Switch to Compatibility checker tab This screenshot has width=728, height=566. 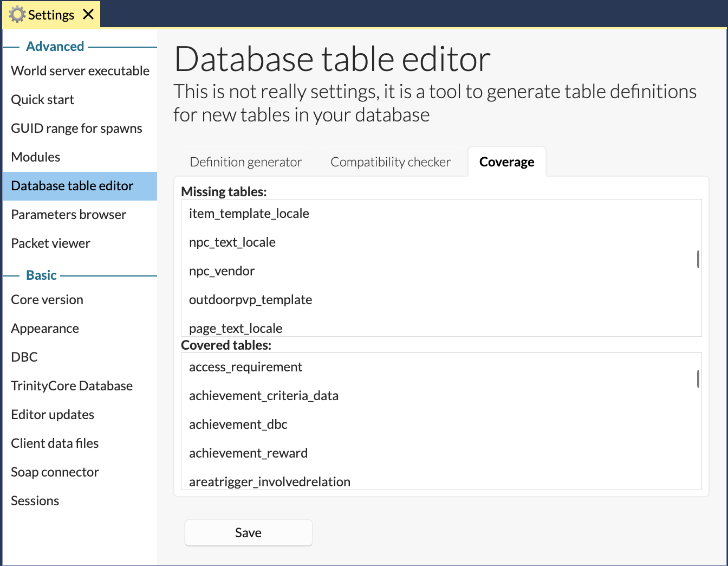pyautogui.click(x=391, y=162)
